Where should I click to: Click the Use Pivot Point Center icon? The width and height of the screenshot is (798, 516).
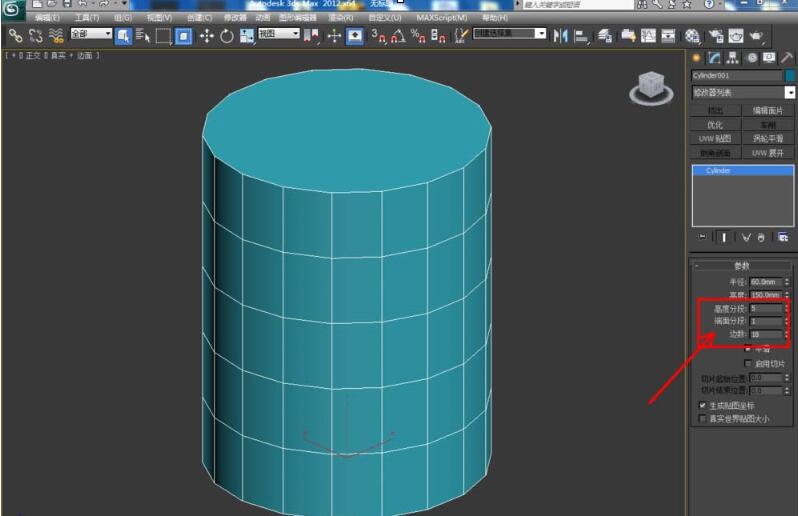click(311, 36)
